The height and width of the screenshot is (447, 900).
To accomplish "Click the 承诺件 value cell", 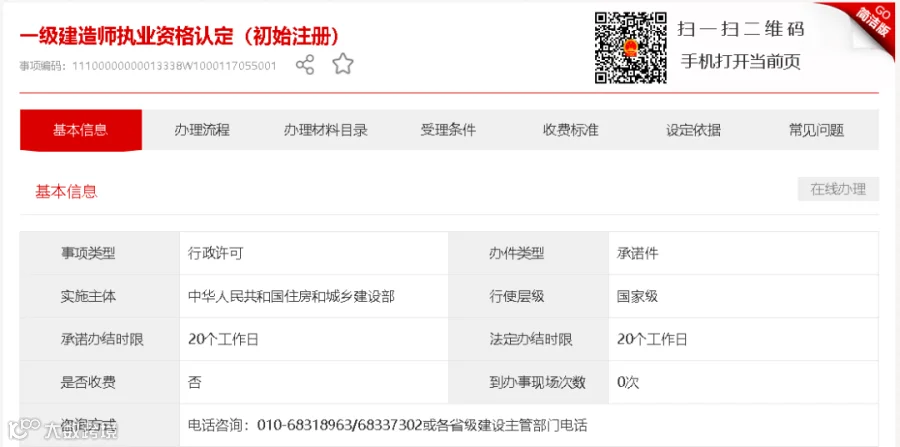I will (x=743, y=253).
